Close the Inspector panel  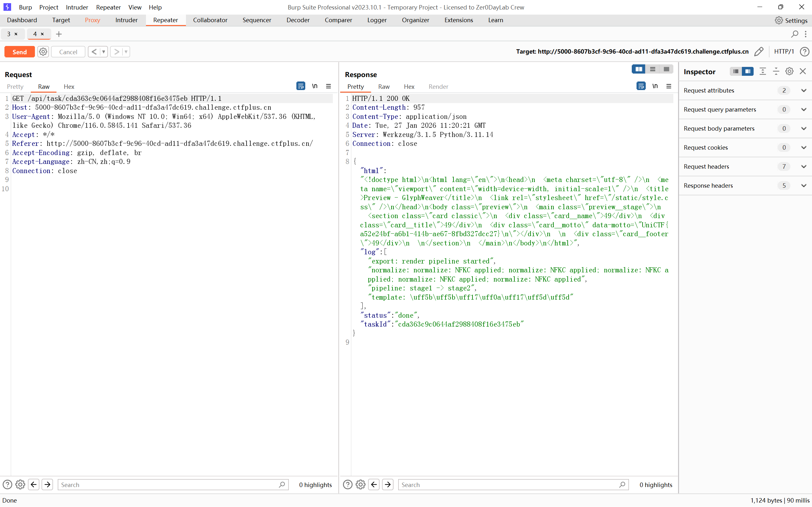tap(802, 71)
